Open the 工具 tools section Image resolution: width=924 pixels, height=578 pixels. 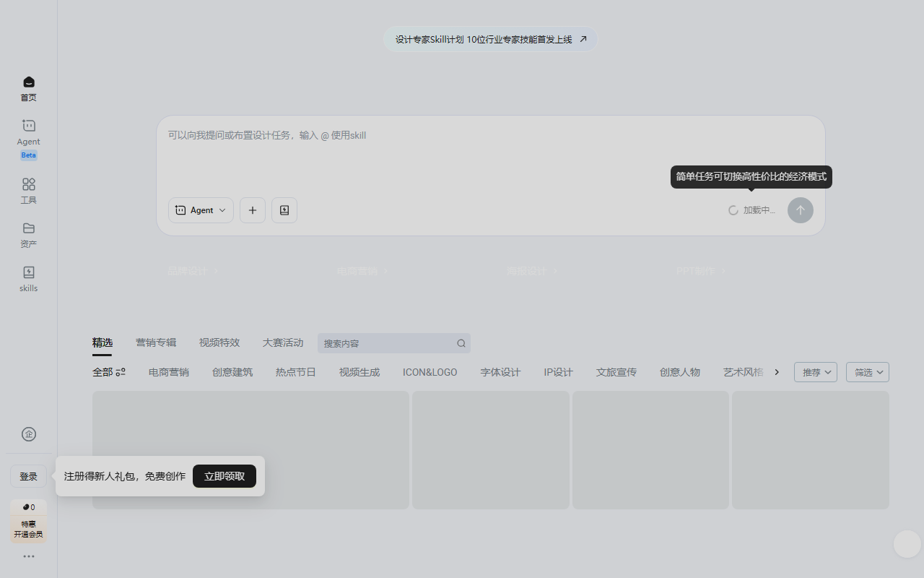coord(29,191)
